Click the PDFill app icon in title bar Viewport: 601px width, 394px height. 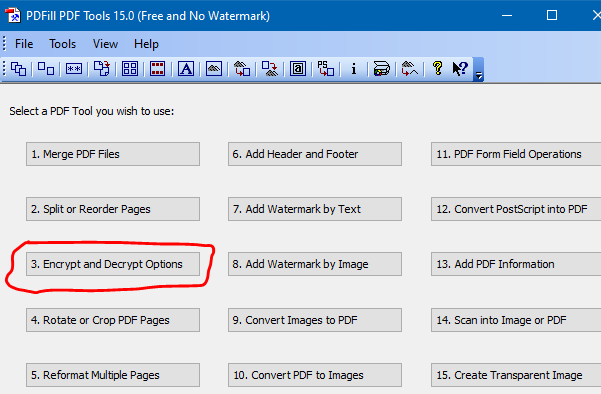coord(13,16)
